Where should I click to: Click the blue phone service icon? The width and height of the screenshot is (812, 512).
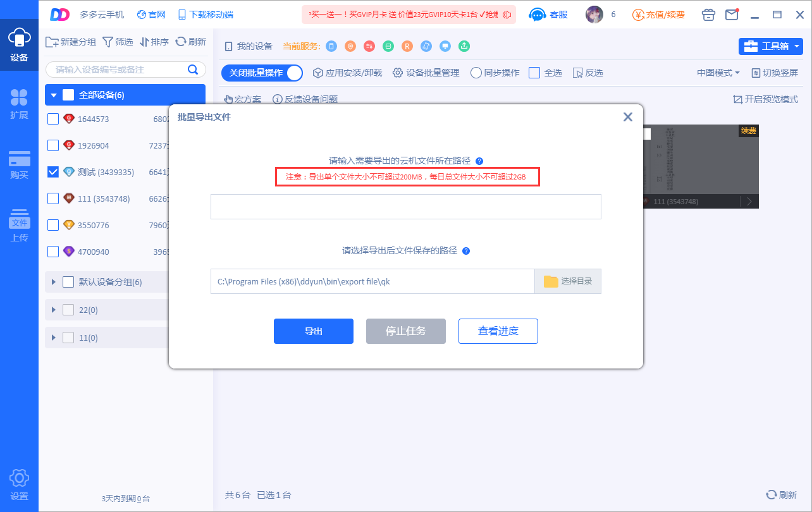(331, 46)
